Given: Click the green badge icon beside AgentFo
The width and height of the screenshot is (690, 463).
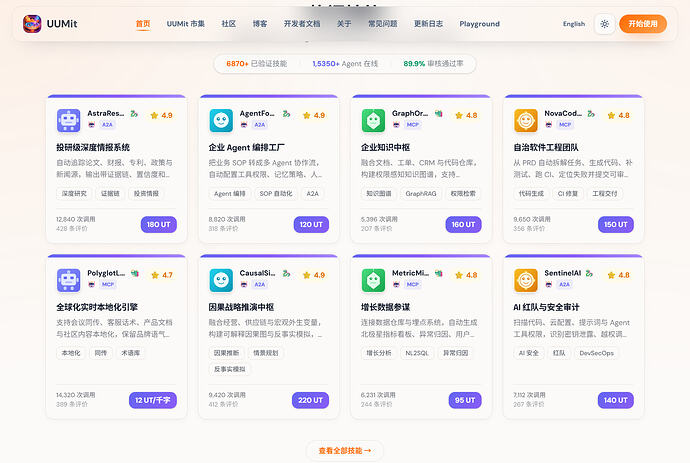Looking at the screenshot, I should [x=286, y=114].
